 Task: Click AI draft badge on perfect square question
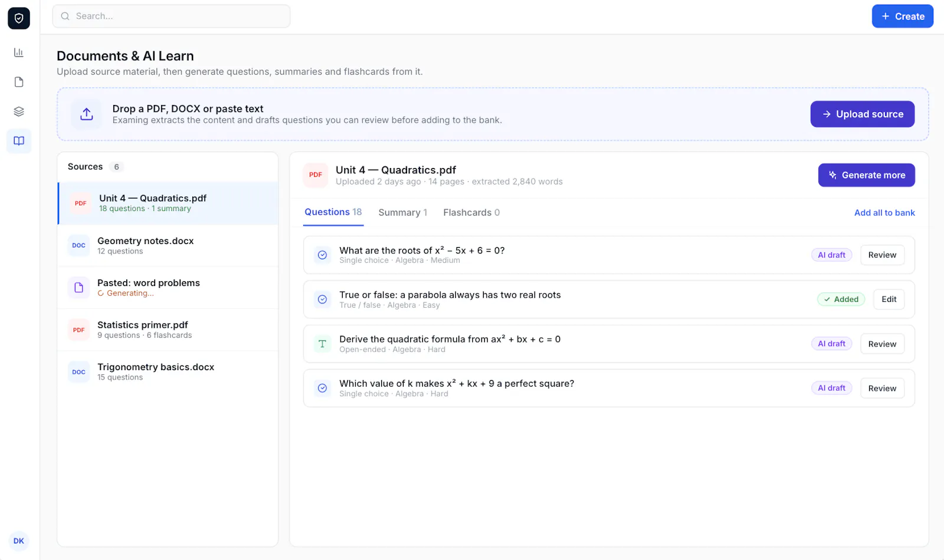coord(831,388)
